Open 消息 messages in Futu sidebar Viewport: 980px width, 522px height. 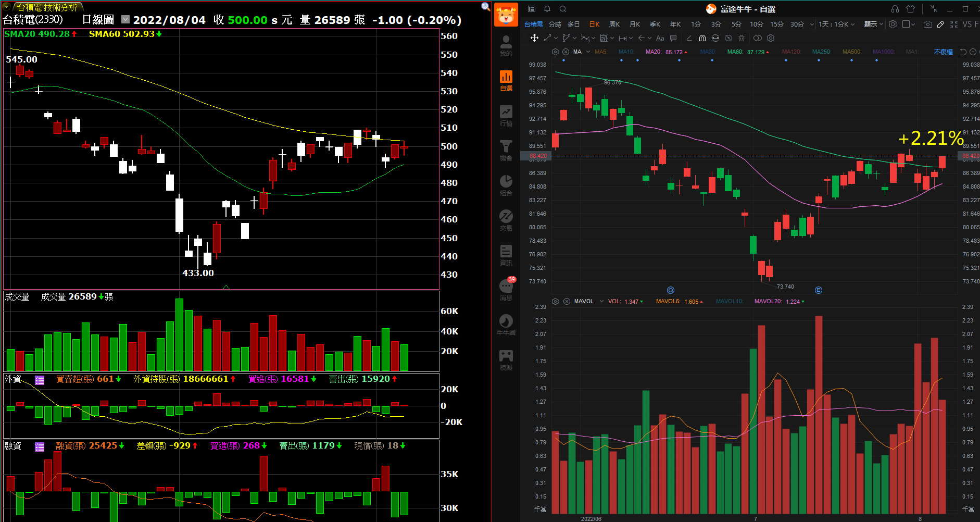[x=506, y=290]
